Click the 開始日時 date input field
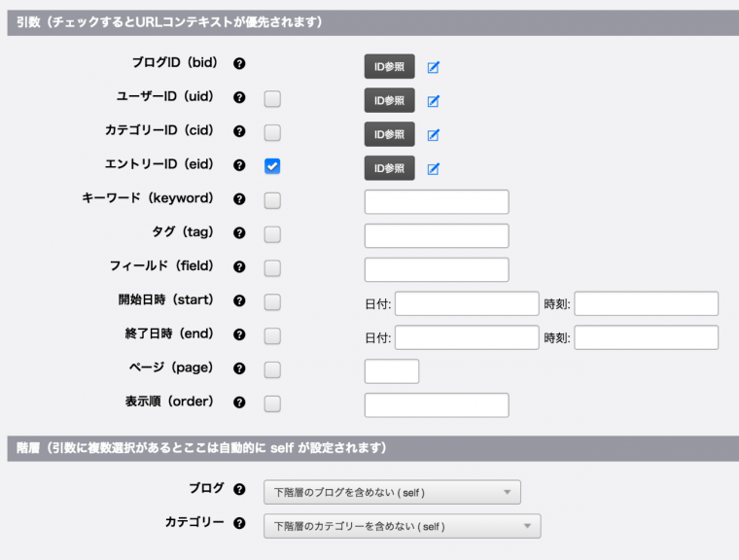The width and height of the screenshot is (739, 560). [466, 303]
